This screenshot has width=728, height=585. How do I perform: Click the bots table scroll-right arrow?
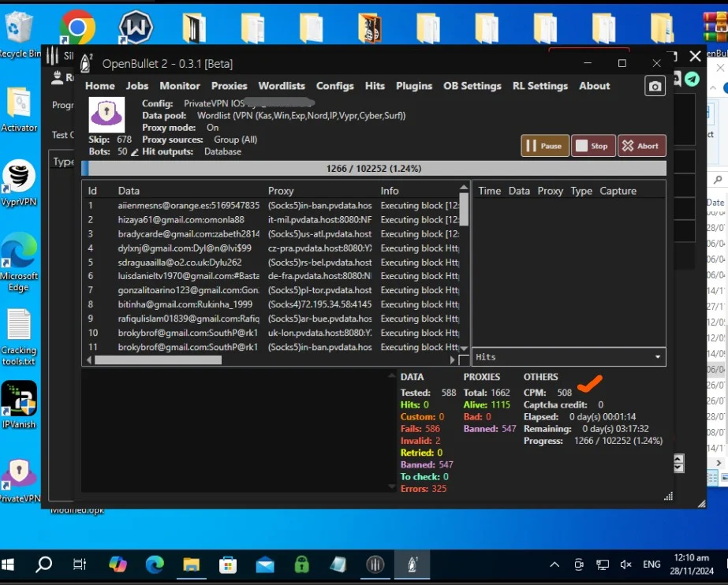pyautogui.click(x=452, y=360)
